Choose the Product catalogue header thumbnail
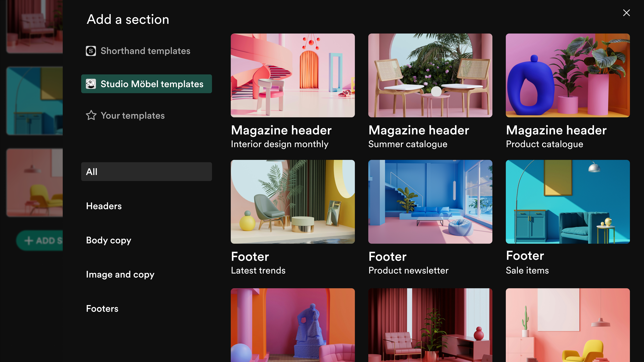The height and width of the screenshot is (362, 644). (x=568, y=75)
